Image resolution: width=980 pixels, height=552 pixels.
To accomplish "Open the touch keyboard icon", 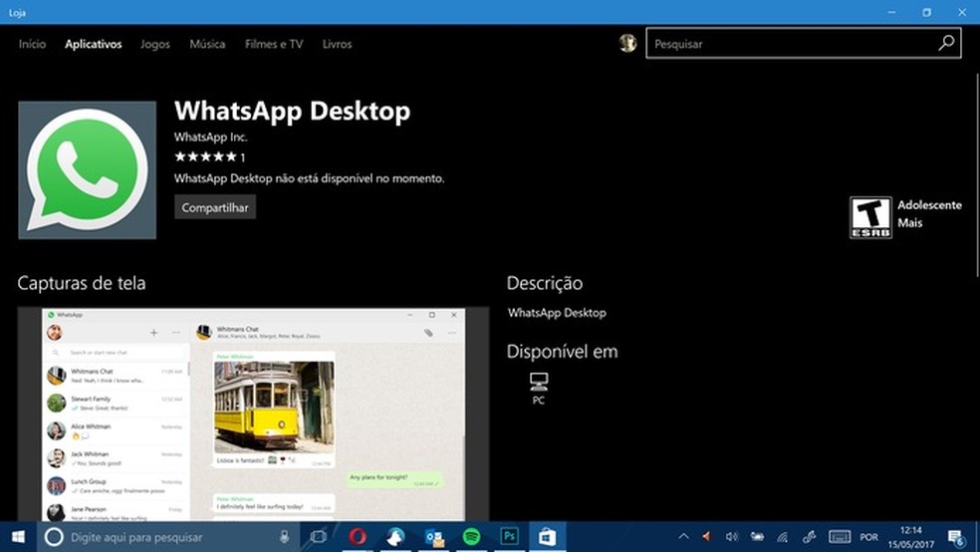I will point(839,536).
